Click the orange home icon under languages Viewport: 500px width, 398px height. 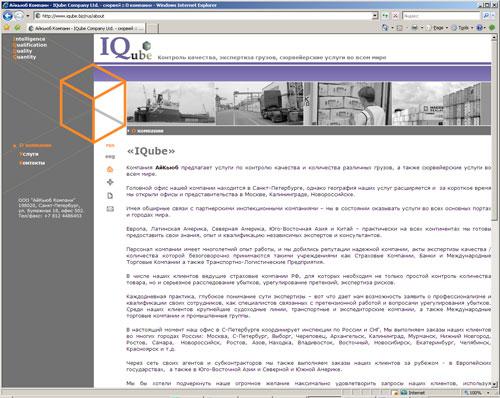[x=110, y=169]
